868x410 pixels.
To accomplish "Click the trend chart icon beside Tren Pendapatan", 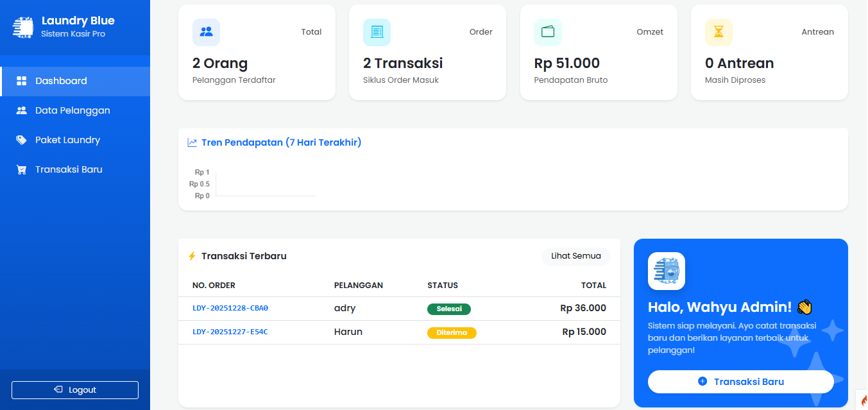I will point(192,142).
